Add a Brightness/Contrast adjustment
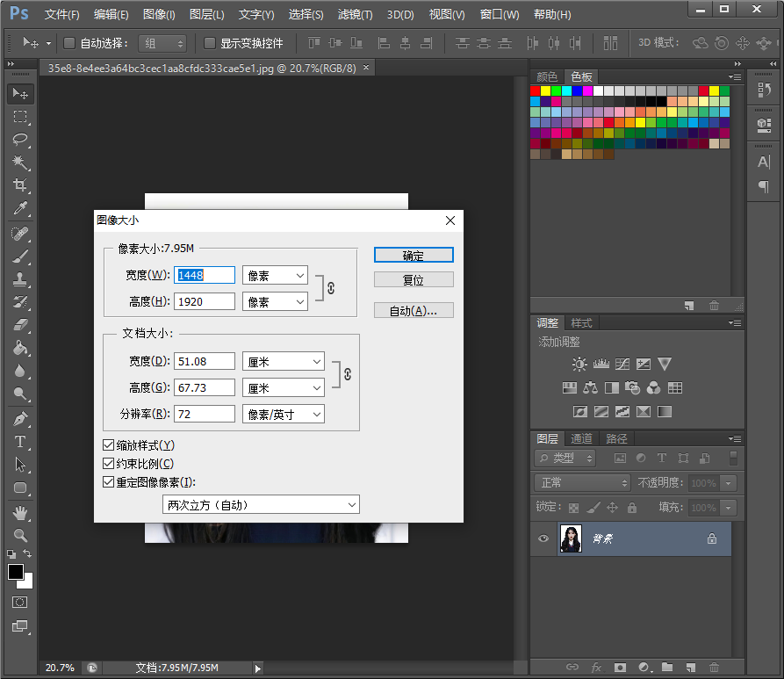The image size is (784, 679). pyautogui.click(x=579, y=363)
